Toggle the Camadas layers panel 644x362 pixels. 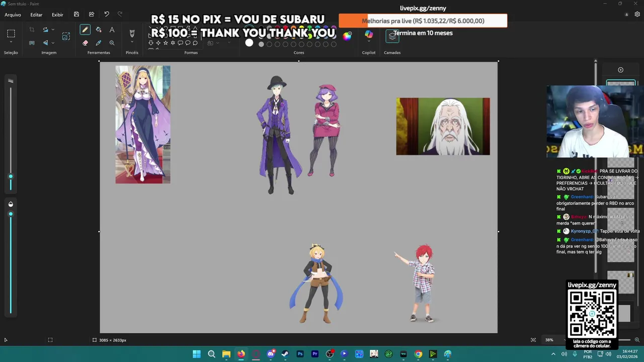(x=392, y=36)
